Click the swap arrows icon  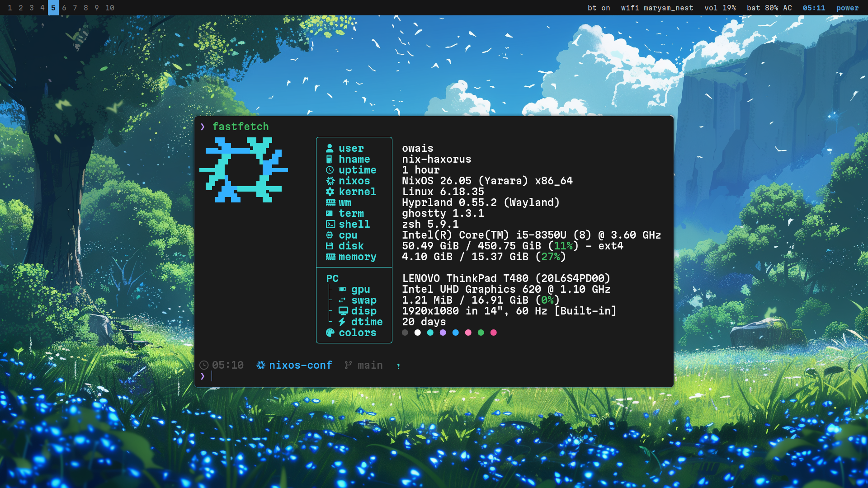342,300
